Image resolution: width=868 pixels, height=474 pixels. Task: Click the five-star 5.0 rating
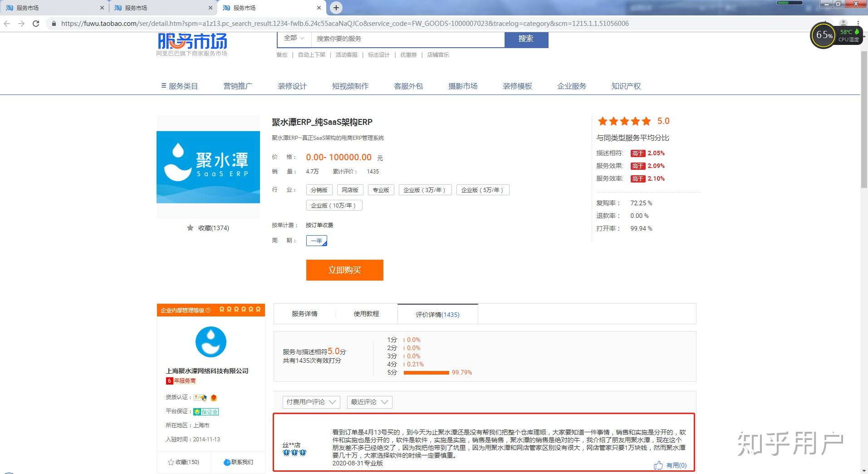[x=633, y=121]
